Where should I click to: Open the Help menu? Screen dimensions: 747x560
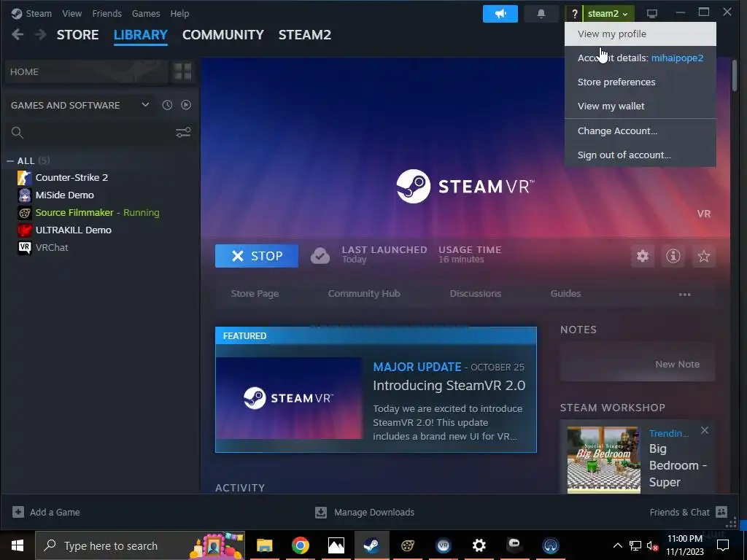(x=179, y=13)
